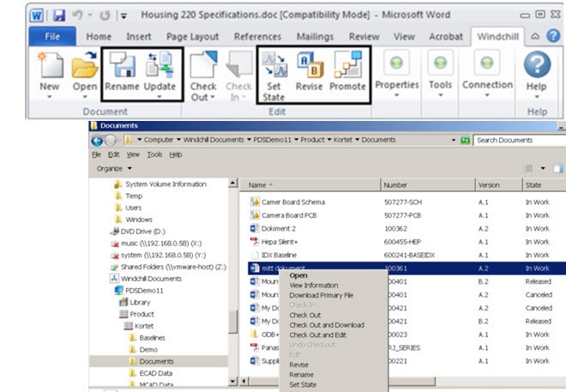Click the Rename icon in Document group
Screen dimensions: 566x392
tap(123, 64)
